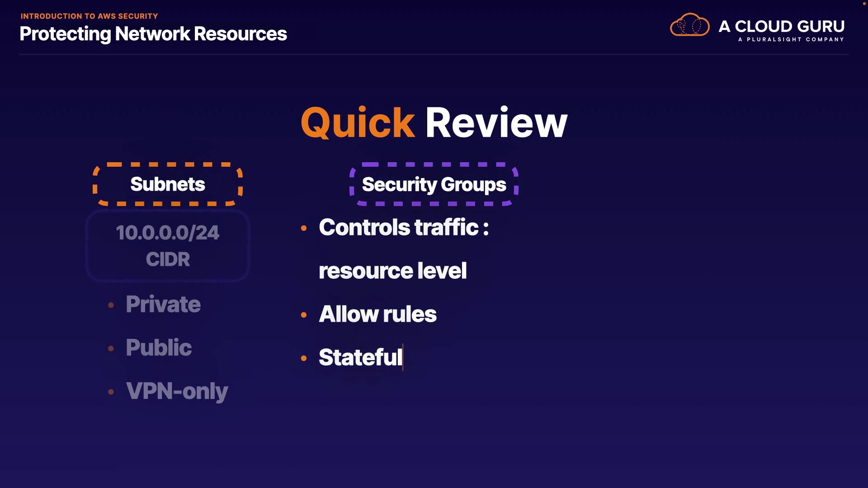868x488 pixels.
Task: Click the A CLOUD GURU brand text
Action: coord(781,26)
